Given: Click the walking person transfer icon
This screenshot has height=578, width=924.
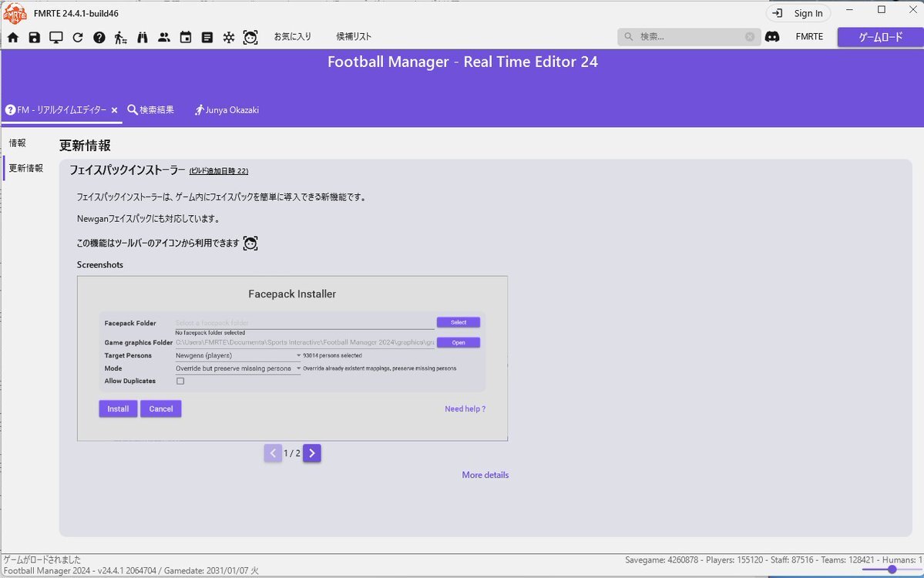Looking at the screenshot, I should [121, 37].
